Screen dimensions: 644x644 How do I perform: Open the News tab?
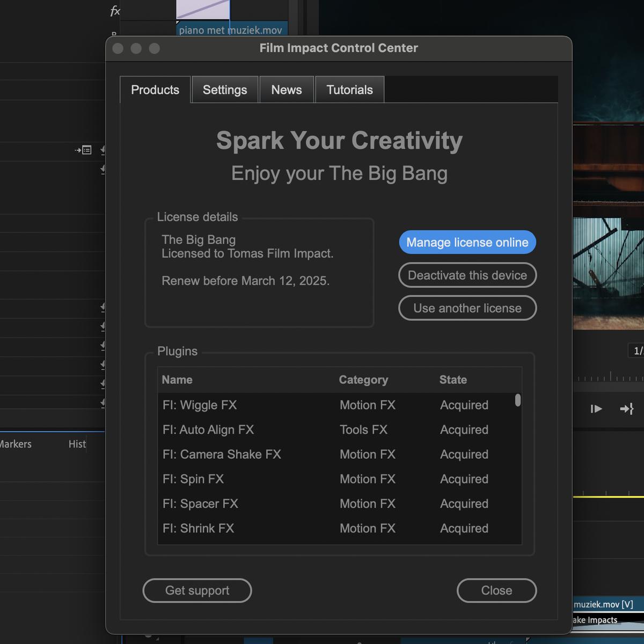click(x=287, y=90)
